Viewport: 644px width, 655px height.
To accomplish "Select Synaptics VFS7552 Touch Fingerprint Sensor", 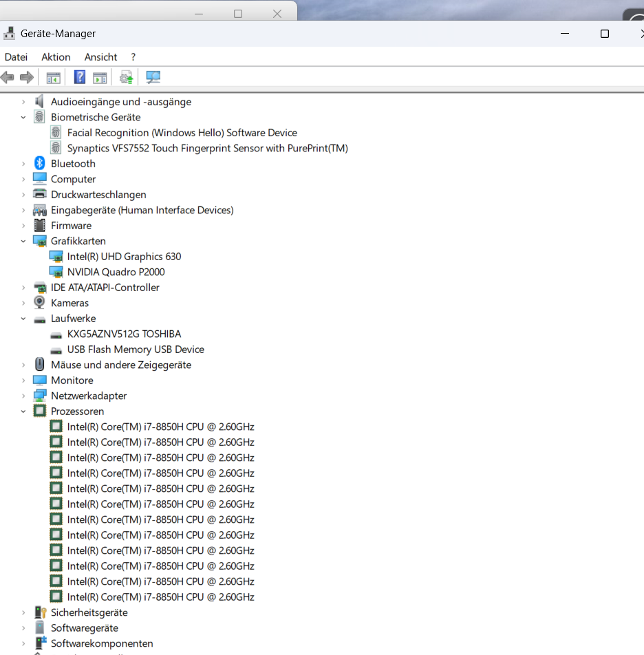I will tap(208, 148).
